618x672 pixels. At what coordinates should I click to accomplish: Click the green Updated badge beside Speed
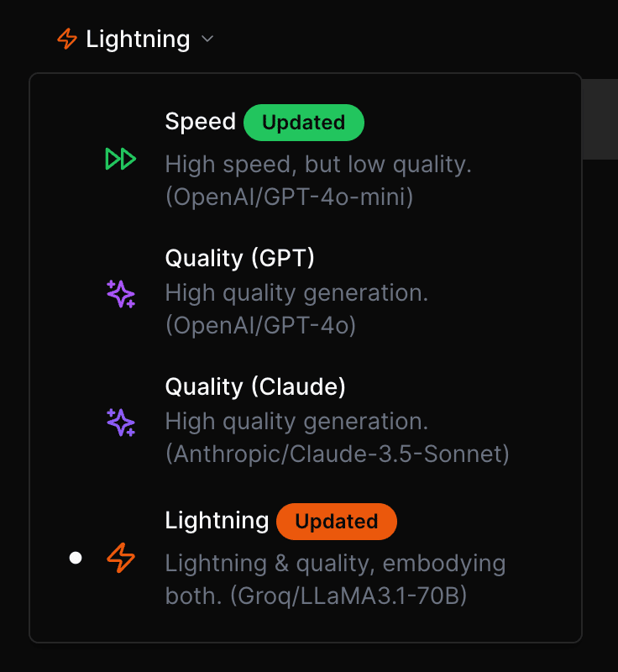(303, 123)
